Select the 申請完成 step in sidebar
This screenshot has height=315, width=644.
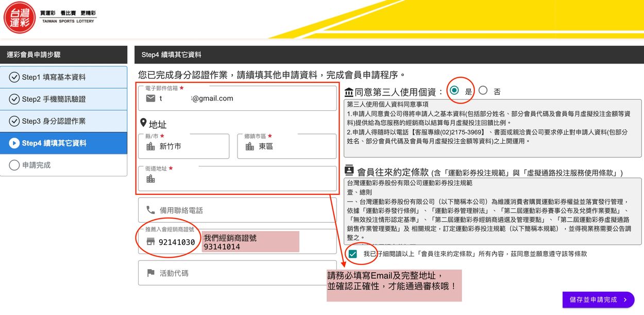pos(63,165)
